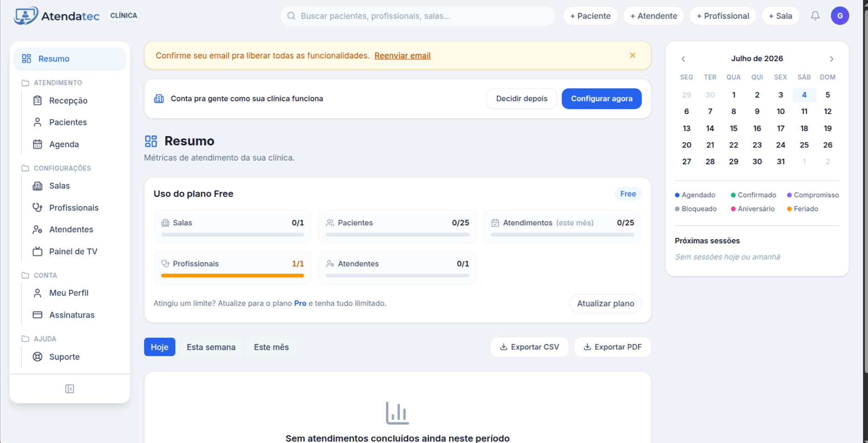
Task: Go to previous month in calendar
Action: click(x=684, y=58)
